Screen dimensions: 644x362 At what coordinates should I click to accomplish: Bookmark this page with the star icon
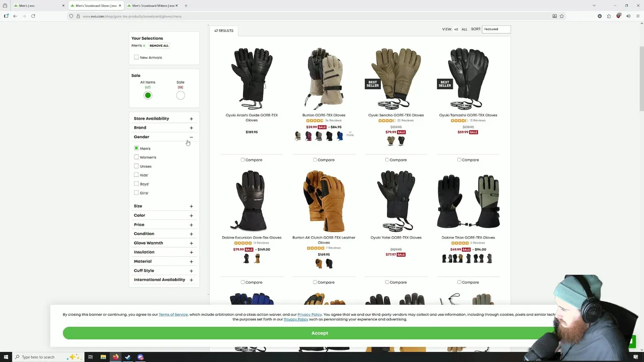pos(561,16)
